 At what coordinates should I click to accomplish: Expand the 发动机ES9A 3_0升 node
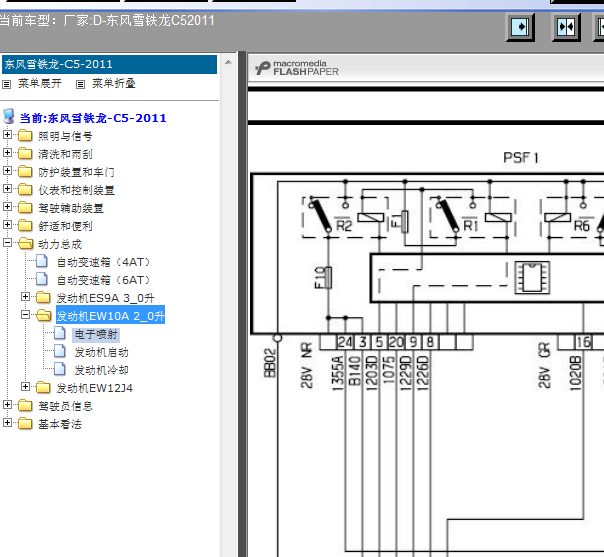tap(25, 296)
